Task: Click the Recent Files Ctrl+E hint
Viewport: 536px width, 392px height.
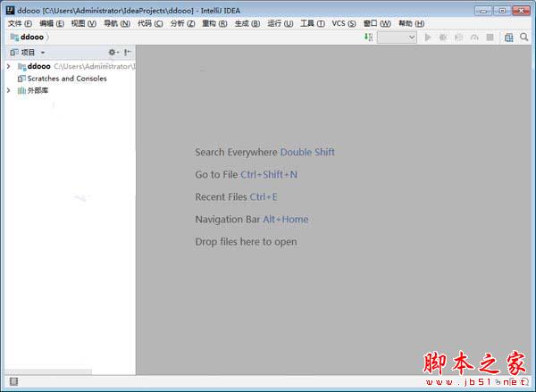Action: click(236, 197)
